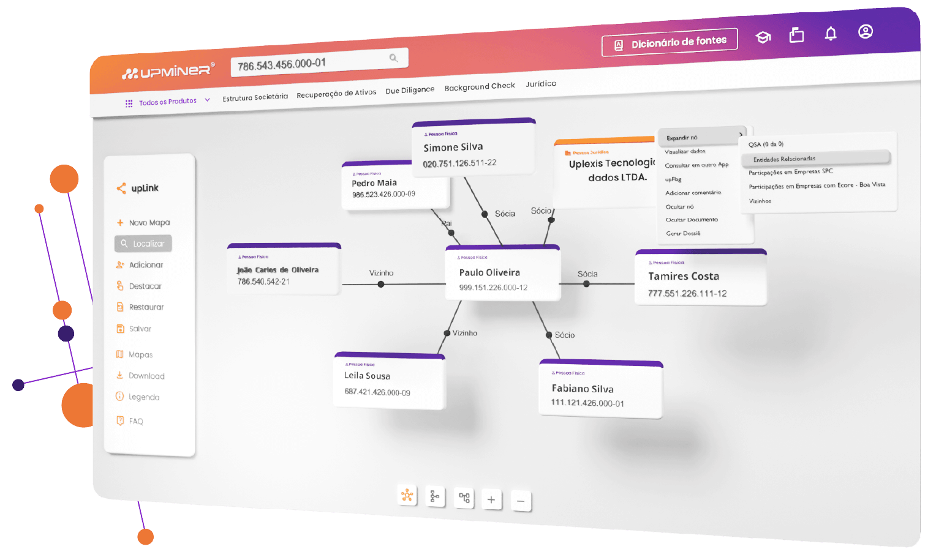Click the Adicionar person icon
Viewport: 936px width, 560px height.
click(x=120, y=265)
